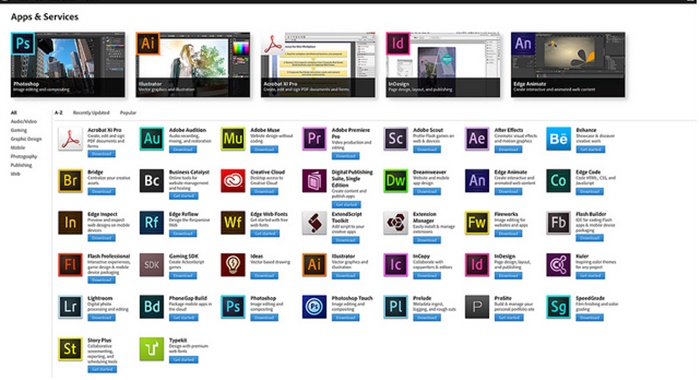Open the Edge Code Co icon

click(x=558, y=181)
